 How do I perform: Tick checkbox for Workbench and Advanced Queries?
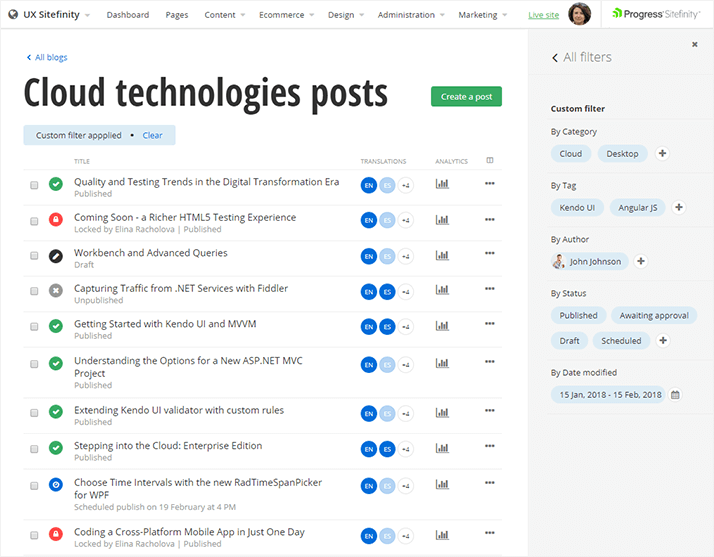(x=34, y=256)
